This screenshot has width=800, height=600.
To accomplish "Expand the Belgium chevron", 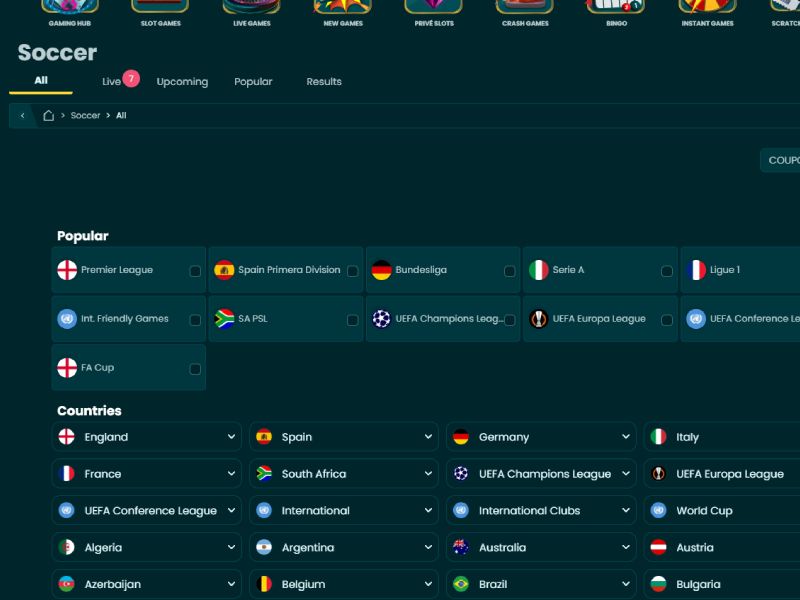I will [x=428, y=584].
